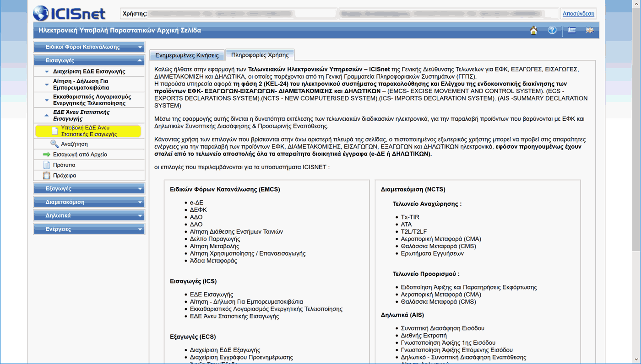
Task: Open help with the question mark icon
Action: [x=552, y=30]
